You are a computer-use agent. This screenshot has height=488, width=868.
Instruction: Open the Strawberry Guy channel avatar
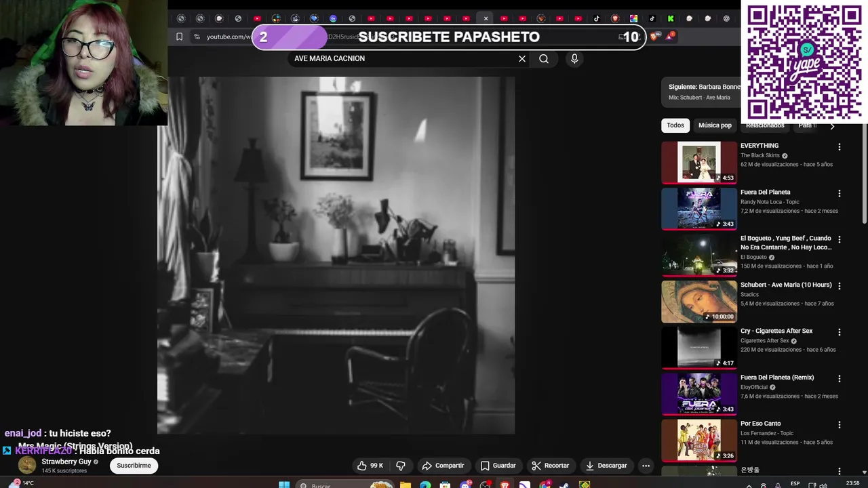(27, 465)
